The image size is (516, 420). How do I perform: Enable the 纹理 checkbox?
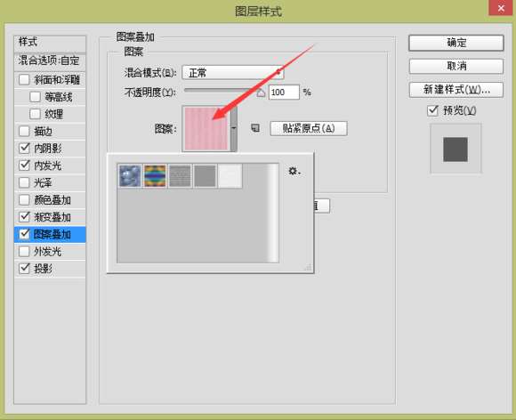coord(35,114)
